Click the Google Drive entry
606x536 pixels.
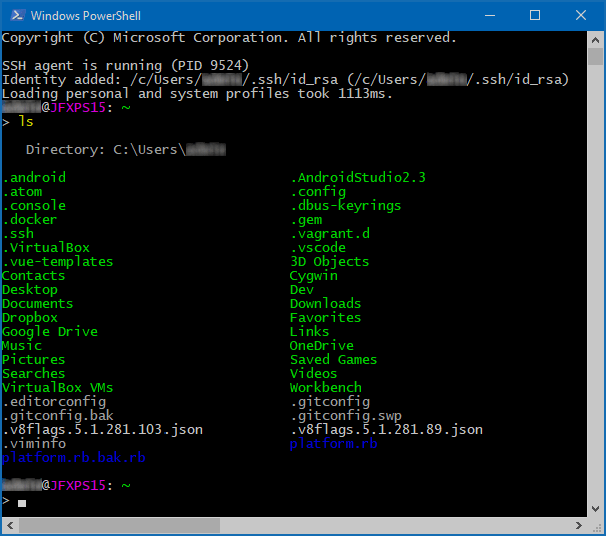coord(50,332)
